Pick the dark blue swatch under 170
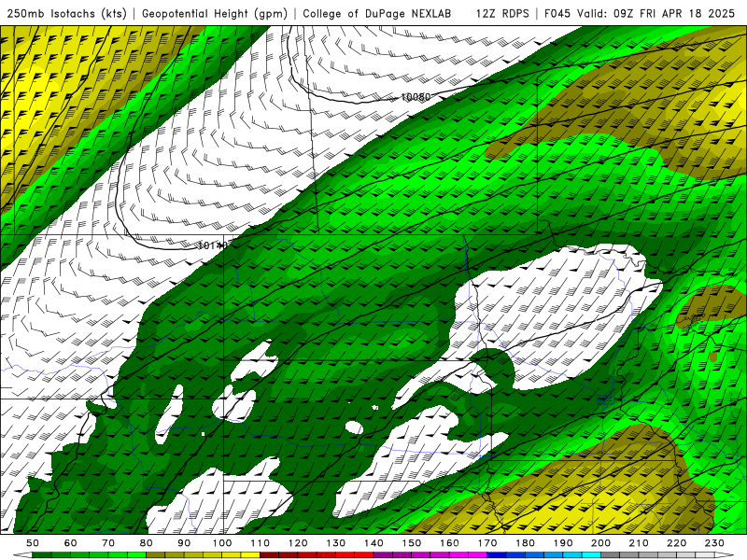The width and height of the screenshot is (747, 560). click(497, 555)
